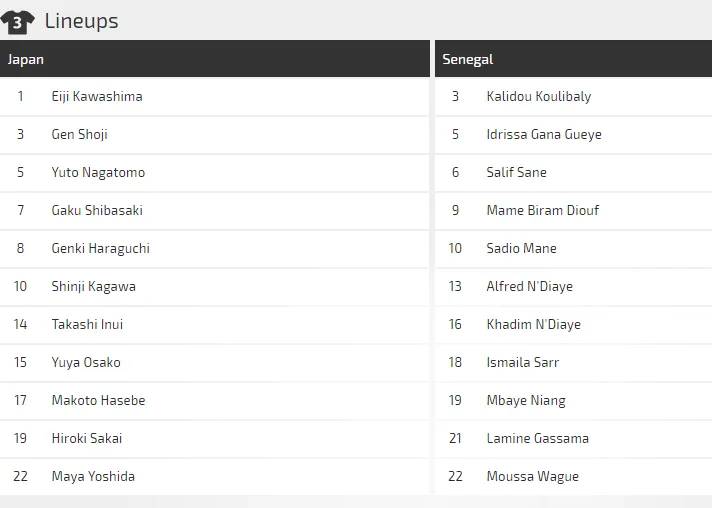Select Yuya Osako from the lineup
The height and width of the screenshot is (508, 712).
click(85, 363)
